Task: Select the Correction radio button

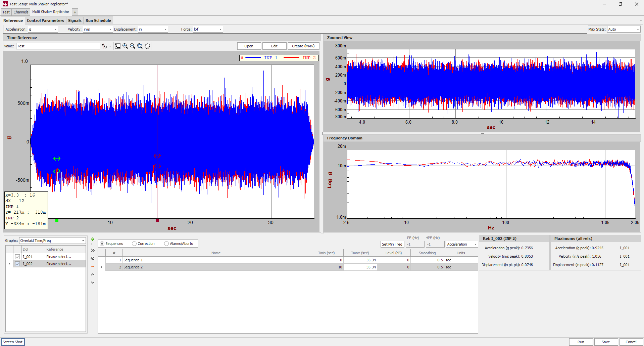Action: point(134,244)
